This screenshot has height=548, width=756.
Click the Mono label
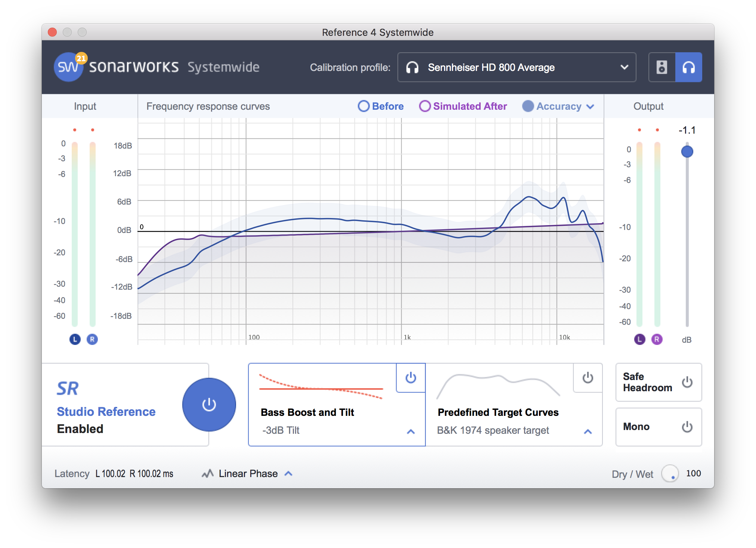[636, 426]
